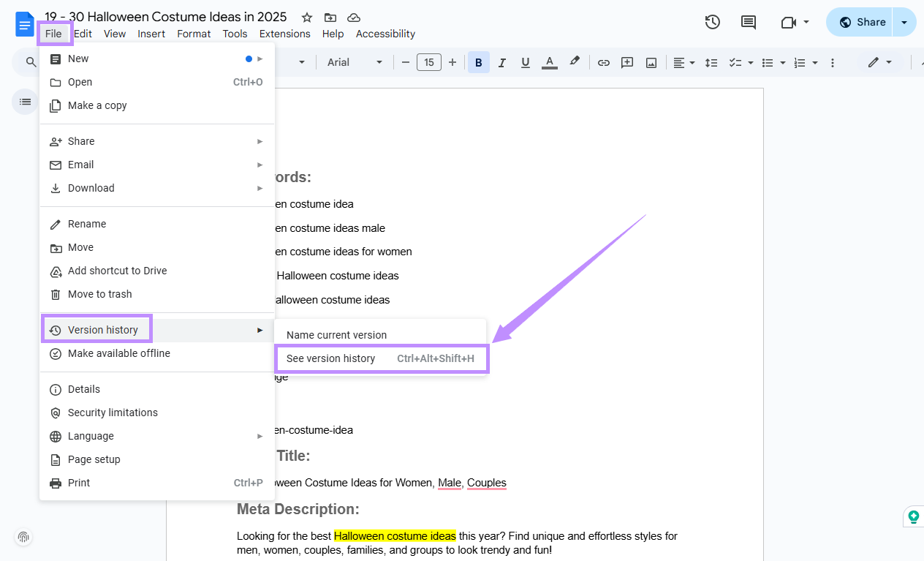Toggle underline formatting
This screenshot has height=561, width=924.
(525, 62)
